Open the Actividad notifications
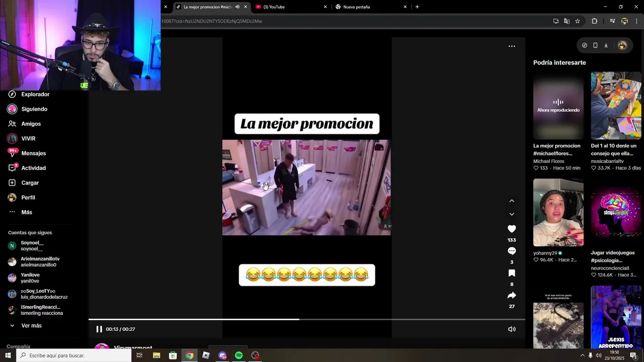The height and width of the screenshot is (362, 644). [x=27, y=168]
